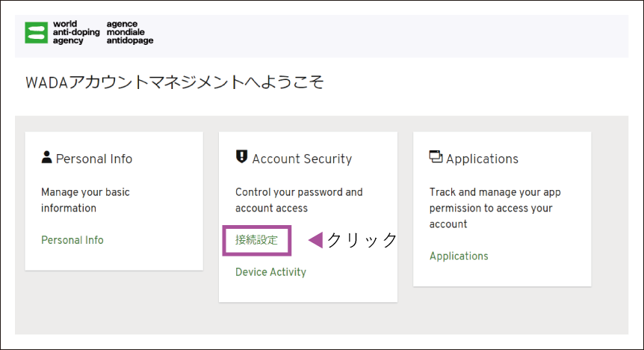
Task: Click the person icon beside Personal Info
Action: click(x=47, y=157)
